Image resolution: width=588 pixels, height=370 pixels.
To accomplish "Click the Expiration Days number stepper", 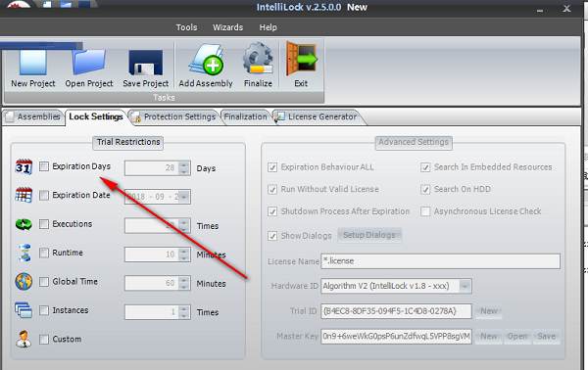I will coord(184,168).
